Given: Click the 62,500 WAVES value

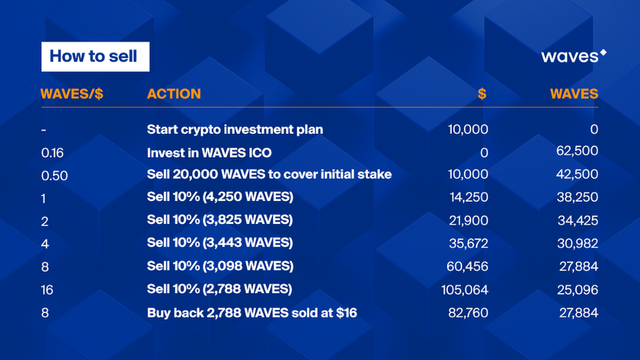Looking at the screenshot, I should tap(577, 151).
